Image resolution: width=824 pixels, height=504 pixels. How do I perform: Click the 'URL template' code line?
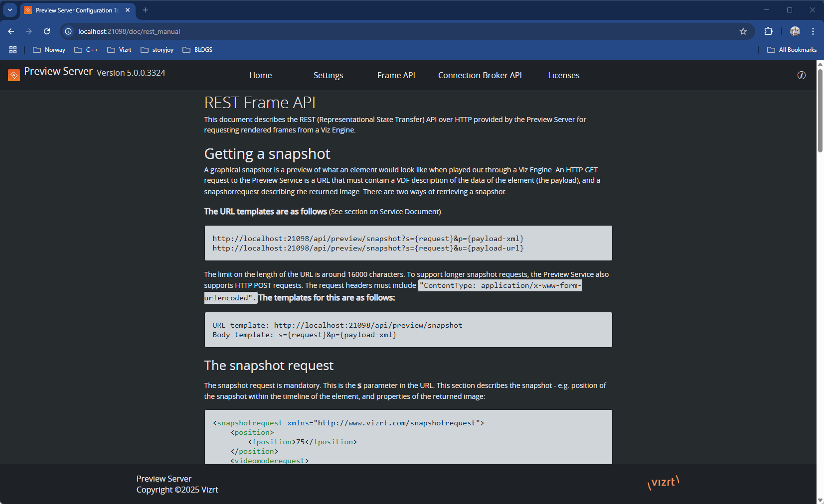click(337, 325)
